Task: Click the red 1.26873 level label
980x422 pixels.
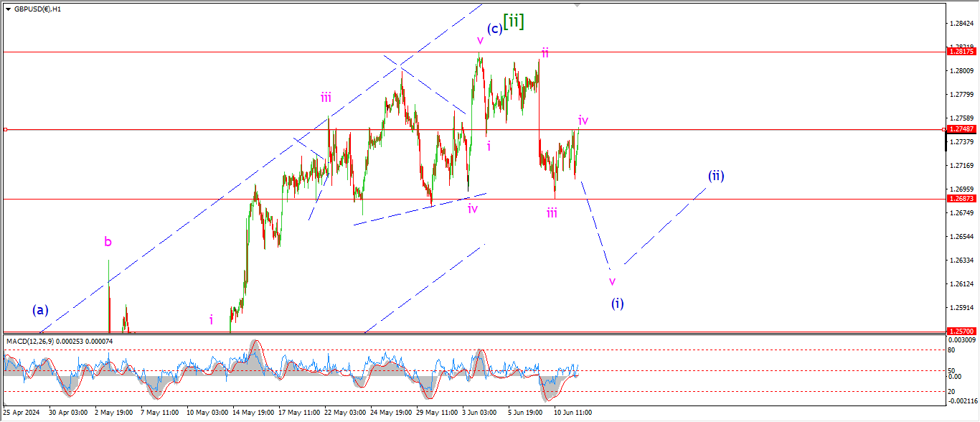Action: pyautogui.click(x=961, y=199)
